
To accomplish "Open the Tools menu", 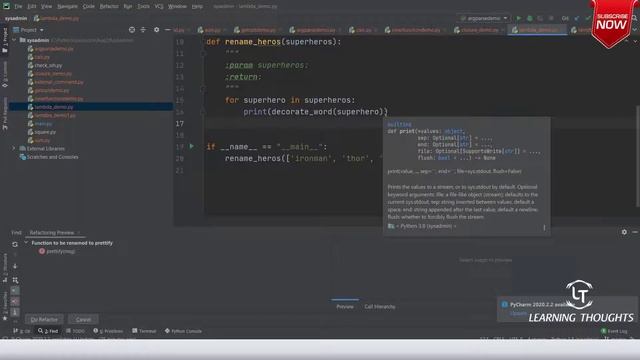I will point(143,7).
